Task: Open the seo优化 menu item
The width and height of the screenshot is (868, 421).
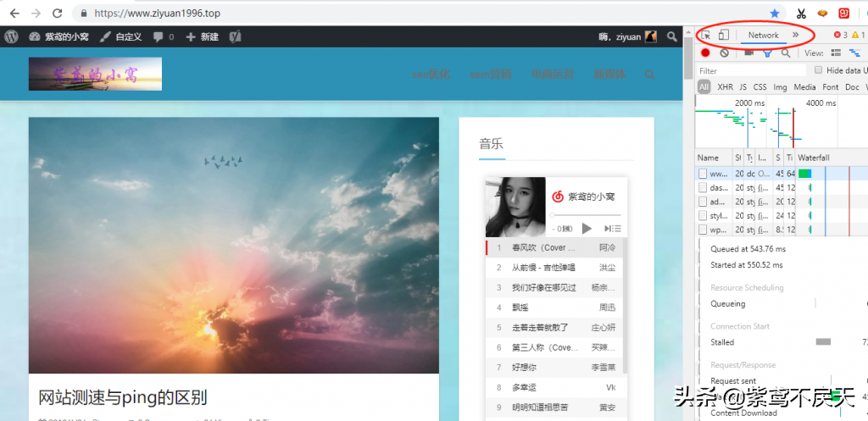Action: pyautogui.click(x=431, y=75)
